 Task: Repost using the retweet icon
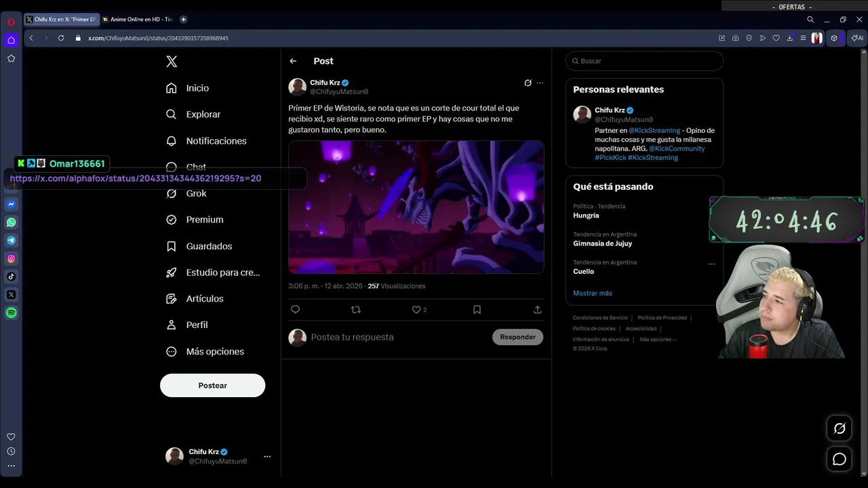[355, 309]
